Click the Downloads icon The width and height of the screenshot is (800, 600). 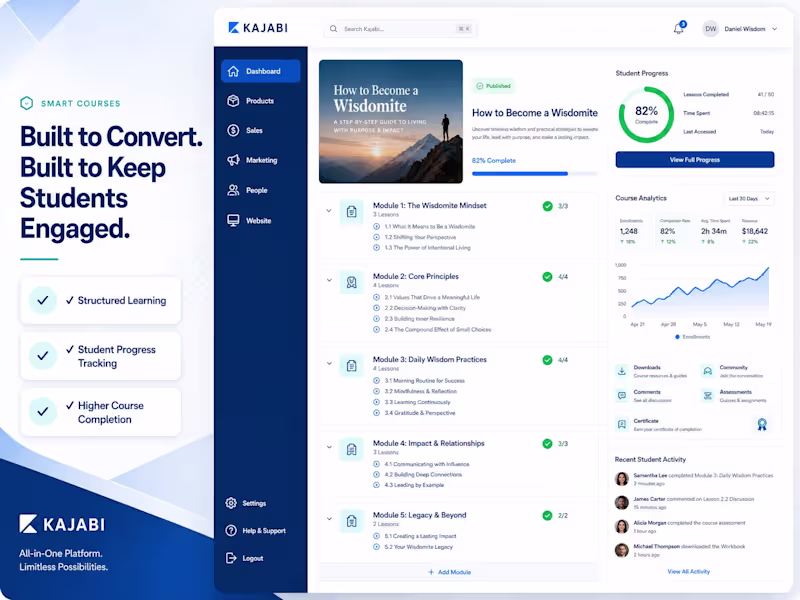(622, 371)
